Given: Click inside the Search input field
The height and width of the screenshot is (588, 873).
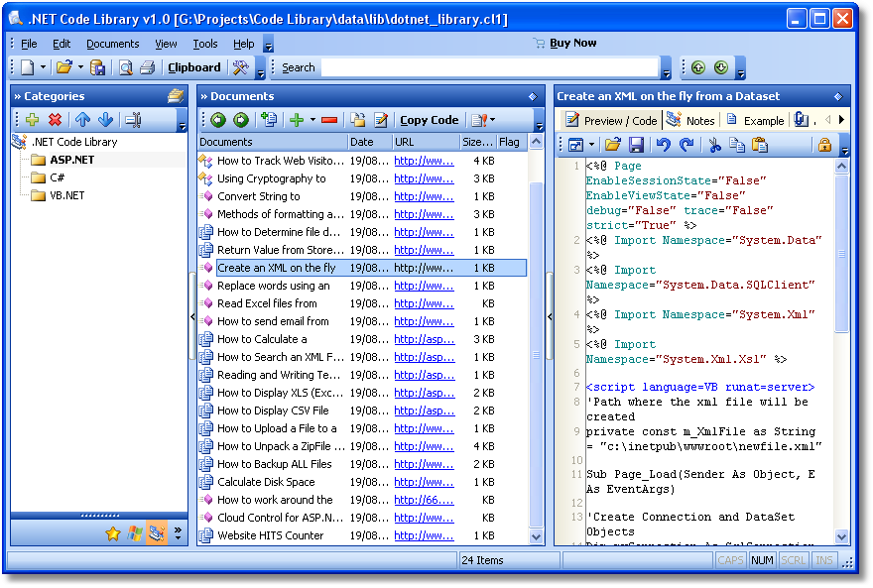Looking at the screenshot, I should click(490, 67).
